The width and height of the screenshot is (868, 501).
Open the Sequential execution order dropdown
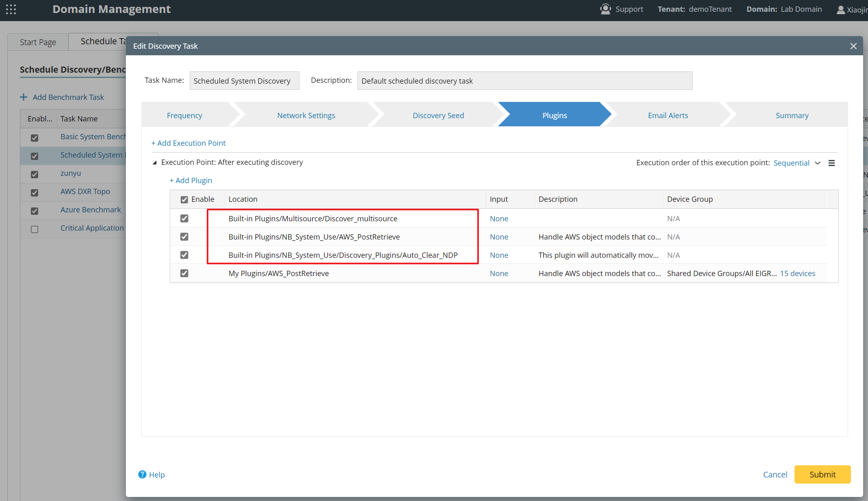[x=797, y=163]
